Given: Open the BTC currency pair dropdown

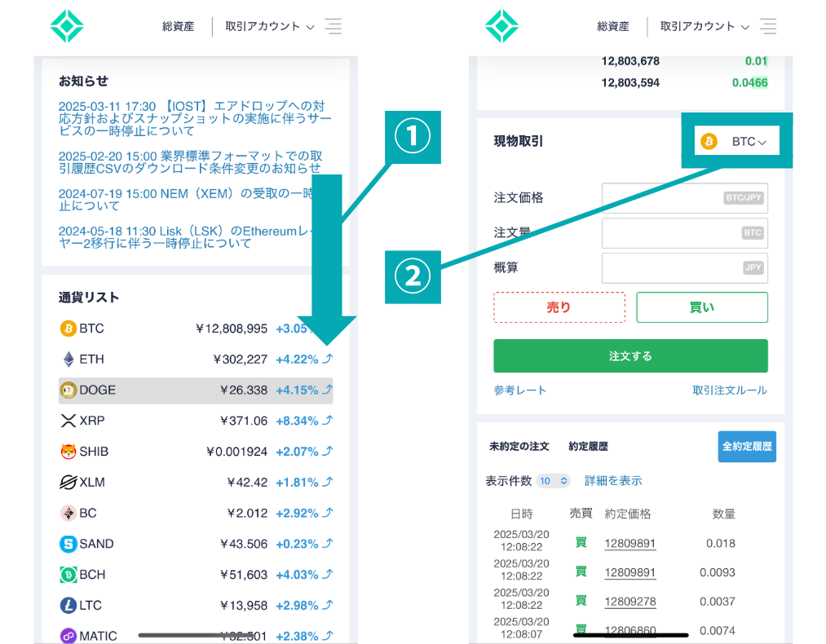Looking at the screenshot, I should click(x=736, y=142).
